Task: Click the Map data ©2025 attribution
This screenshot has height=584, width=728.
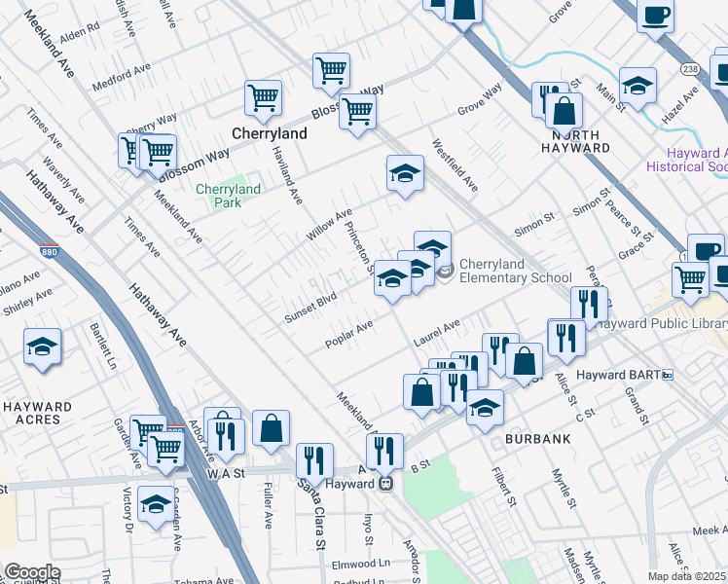Action: pyautogui.click(x=687, y=576)
